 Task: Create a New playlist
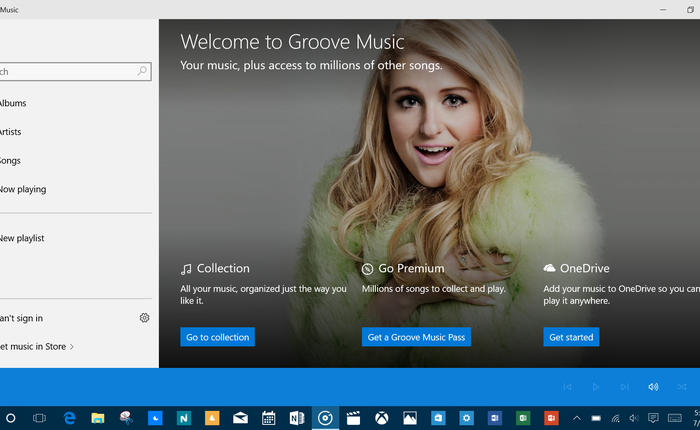[x=22, y=238]
